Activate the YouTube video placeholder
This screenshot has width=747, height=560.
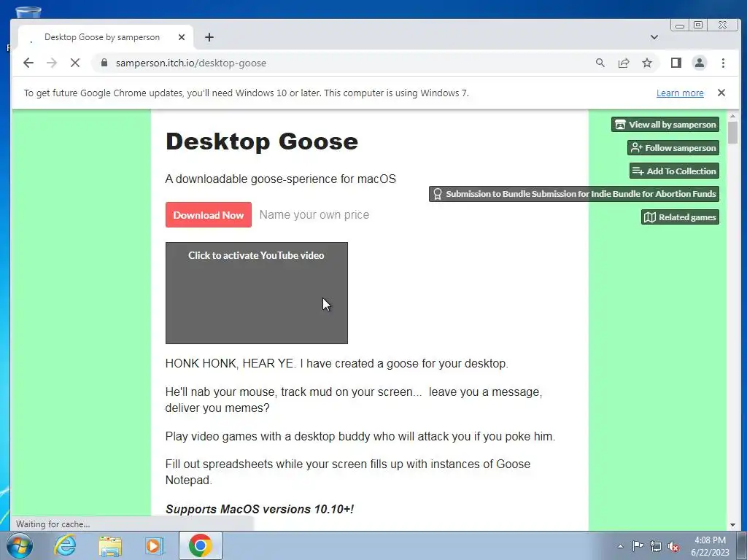(x=256, y=293)
